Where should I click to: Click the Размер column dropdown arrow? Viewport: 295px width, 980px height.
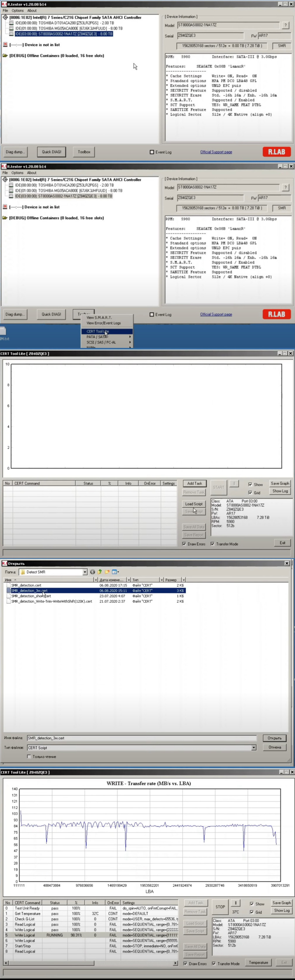pyautogui.click(x=184, y=580)
